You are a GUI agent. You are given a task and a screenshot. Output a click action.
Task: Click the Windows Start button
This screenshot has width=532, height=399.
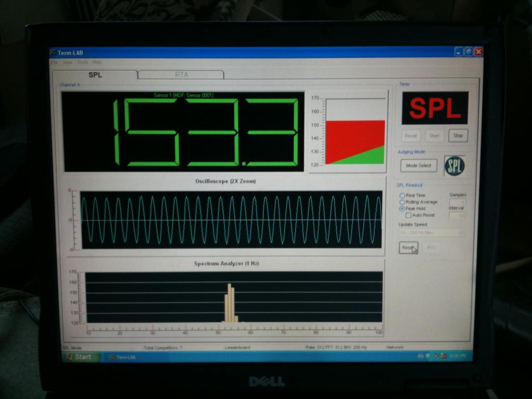point(77,357)
